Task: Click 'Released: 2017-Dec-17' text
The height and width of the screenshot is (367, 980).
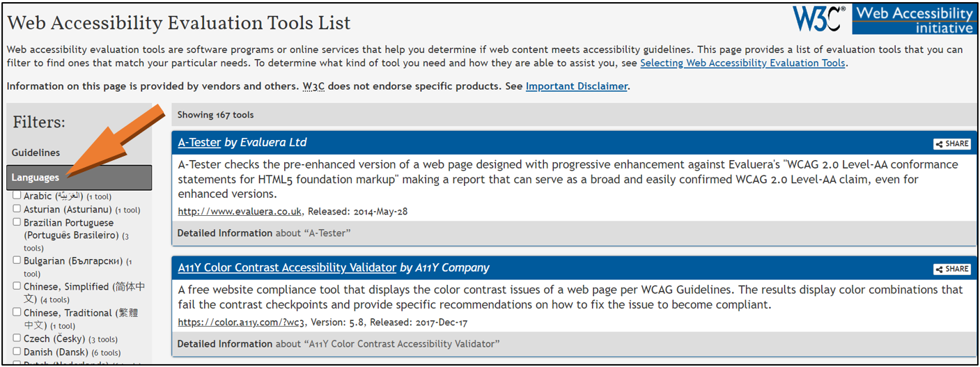Action: [419, 322]
